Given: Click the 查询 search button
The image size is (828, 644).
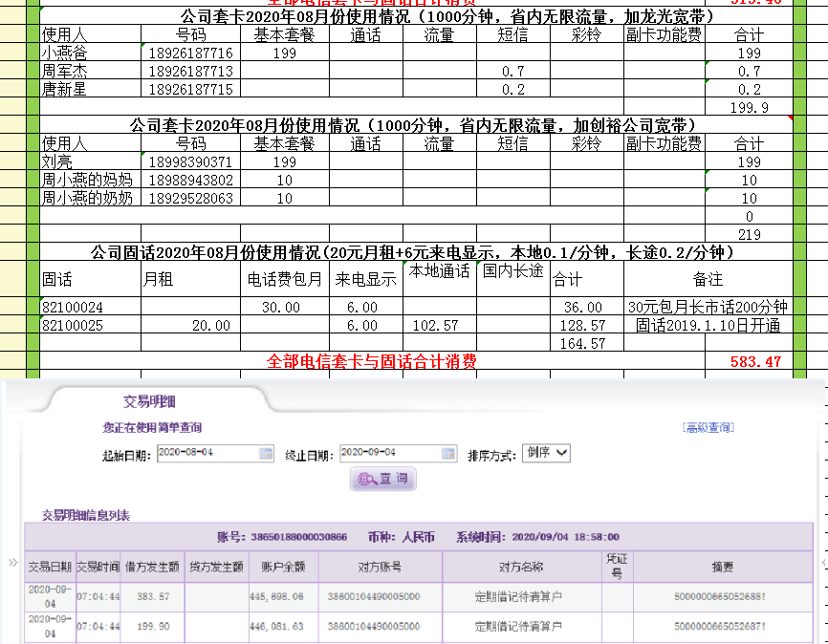Looking at the screenshot, I should click(382, 478).
